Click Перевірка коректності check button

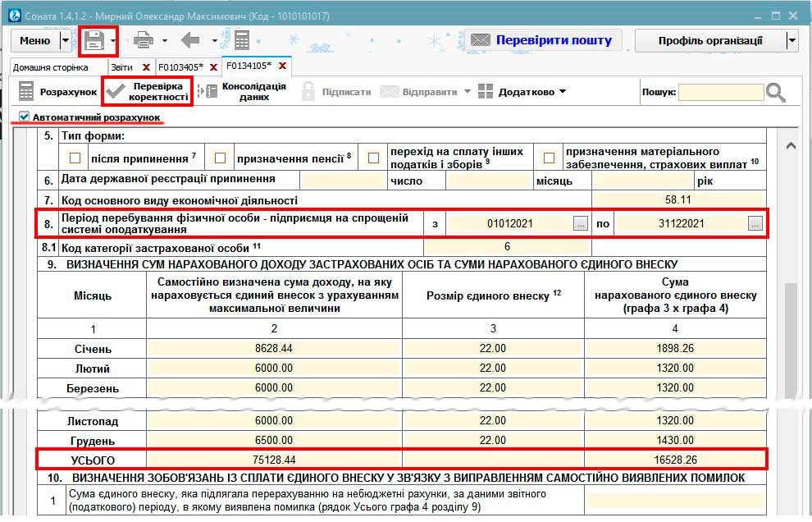click(147, 91)
